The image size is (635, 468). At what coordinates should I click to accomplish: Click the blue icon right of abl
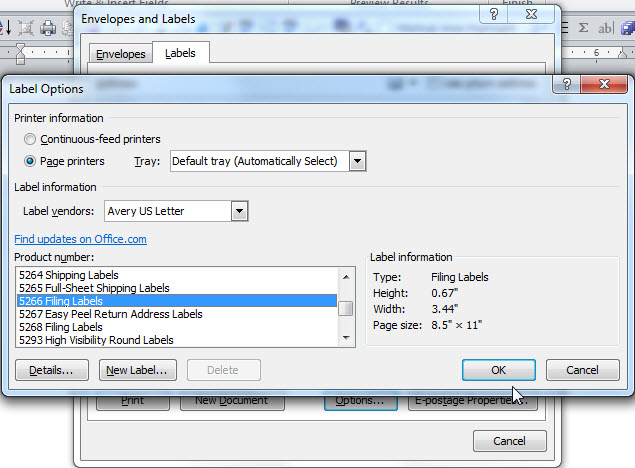tap(628, 28)
